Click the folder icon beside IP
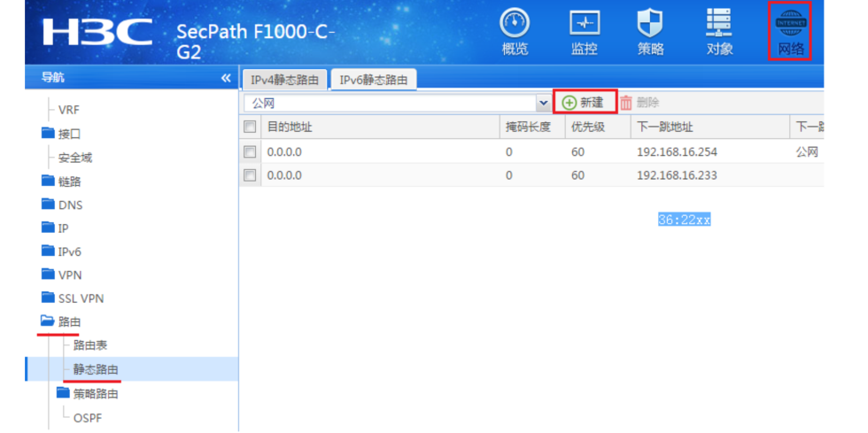Screen dimensions: 868x433 point(48,227)
